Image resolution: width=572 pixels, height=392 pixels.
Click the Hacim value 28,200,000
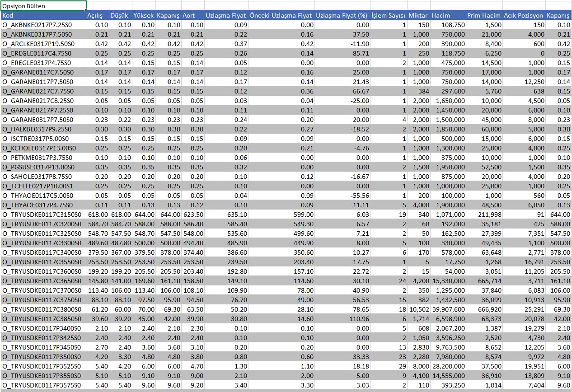(448, 366)
